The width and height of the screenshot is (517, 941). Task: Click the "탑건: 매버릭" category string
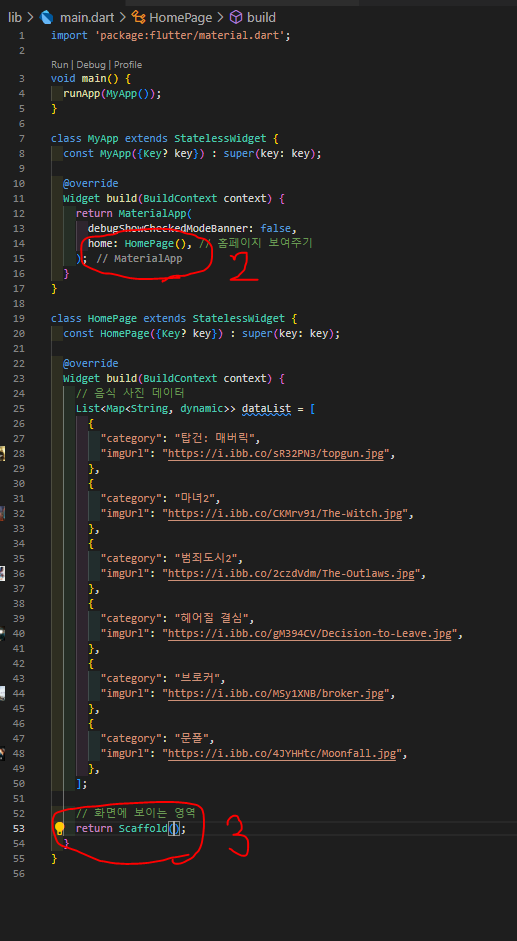pyautogui.click(x=216, y=438)
